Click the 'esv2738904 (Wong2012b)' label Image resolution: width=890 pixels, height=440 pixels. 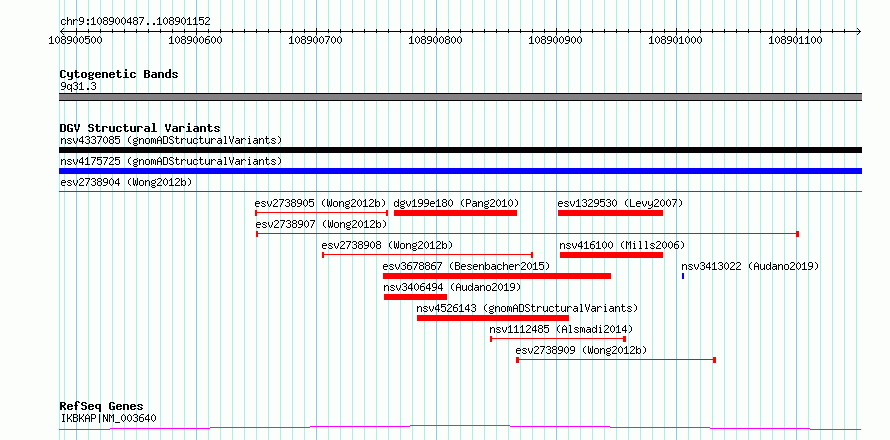tap(126, 182)
